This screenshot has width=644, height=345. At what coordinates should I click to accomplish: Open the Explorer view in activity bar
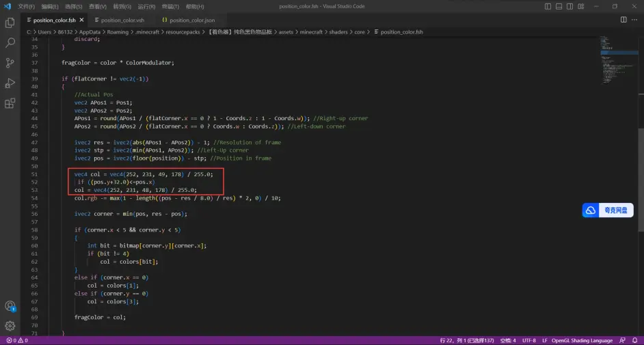click(x=10, y=23)
